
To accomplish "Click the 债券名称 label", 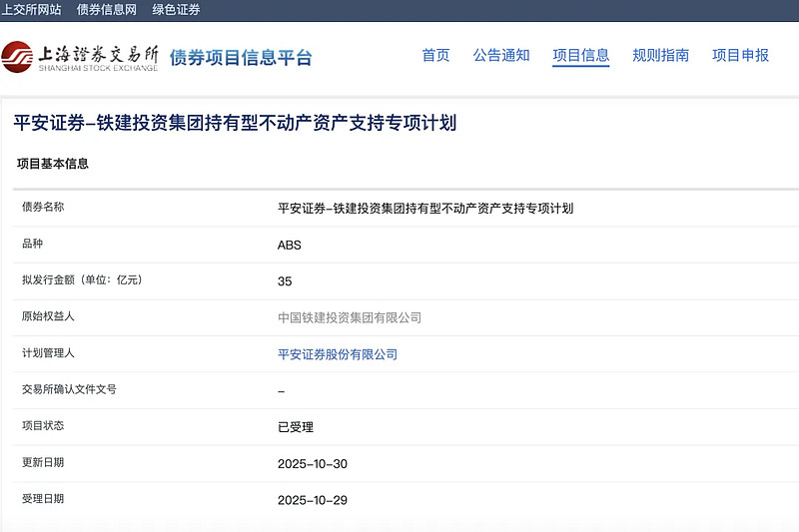I will (43, 207).
